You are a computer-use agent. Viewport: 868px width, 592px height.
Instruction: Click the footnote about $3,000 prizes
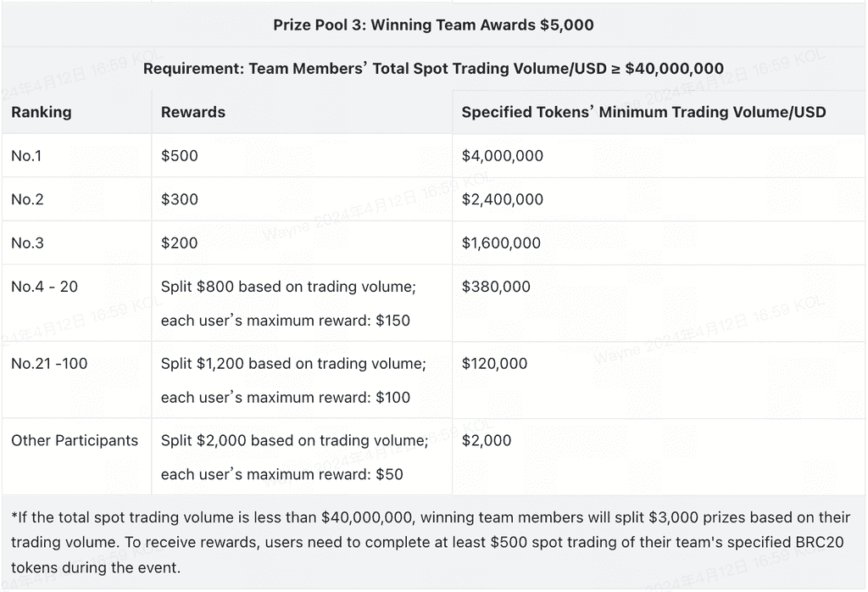pos(433,543)
